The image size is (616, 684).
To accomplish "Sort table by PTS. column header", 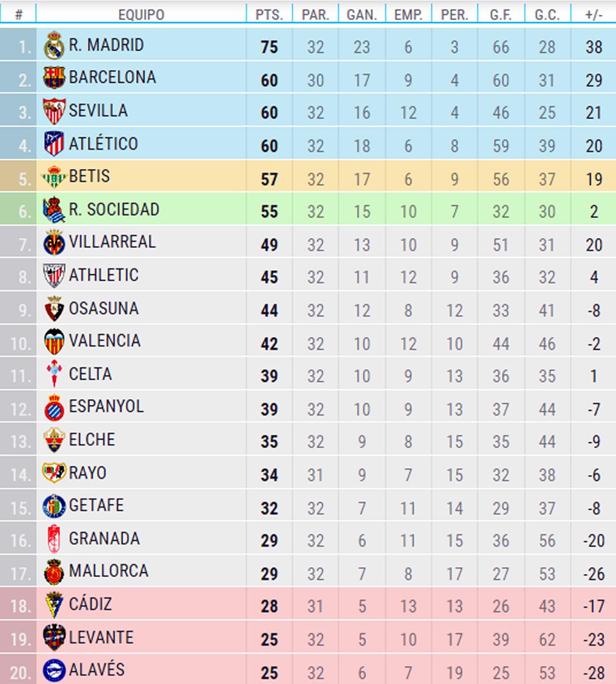I will point(269,15).
